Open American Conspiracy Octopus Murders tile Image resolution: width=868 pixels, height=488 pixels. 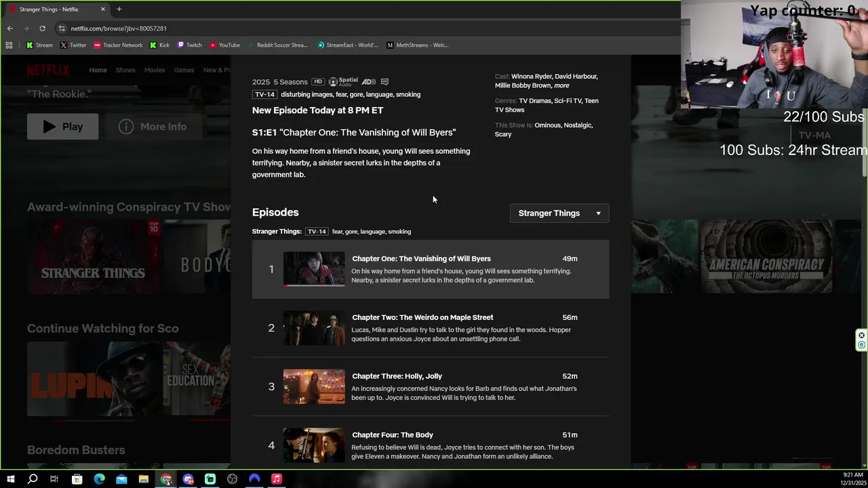[766, 256]
